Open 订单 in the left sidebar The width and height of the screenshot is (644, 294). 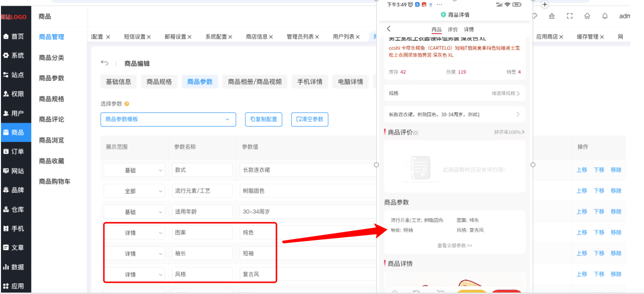click(16, 151)
